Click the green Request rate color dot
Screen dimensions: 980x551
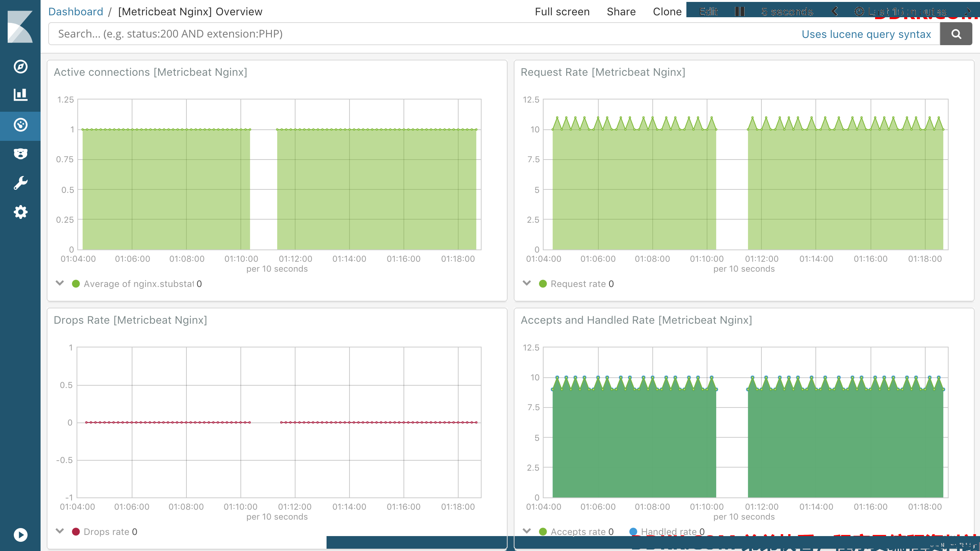pyautogui.click(x=543, y=284)
